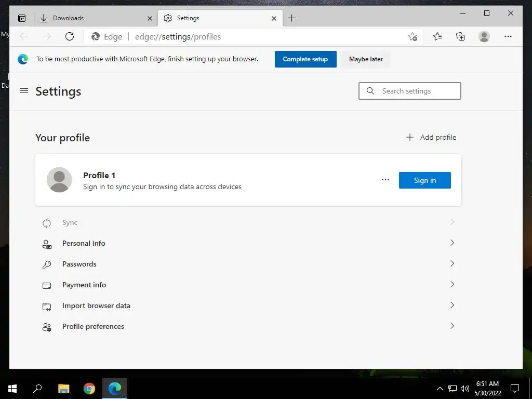Open the network status tray icon
Image resolution: width=532 pixels, height=399 pixels.
(x=453, y=389)
